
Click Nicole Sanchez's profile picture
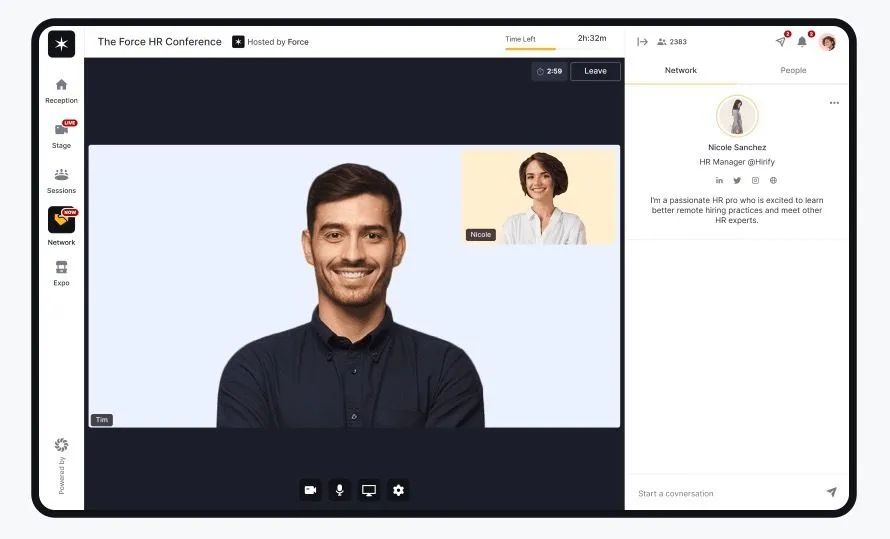coord(737,115)
